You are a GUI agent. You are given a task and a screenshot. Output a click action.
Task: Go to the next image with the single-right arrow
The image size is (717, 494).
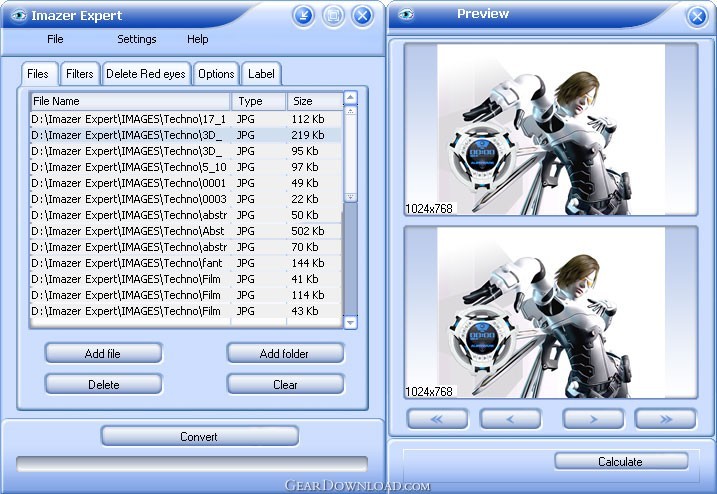click(x=593, y=419)
